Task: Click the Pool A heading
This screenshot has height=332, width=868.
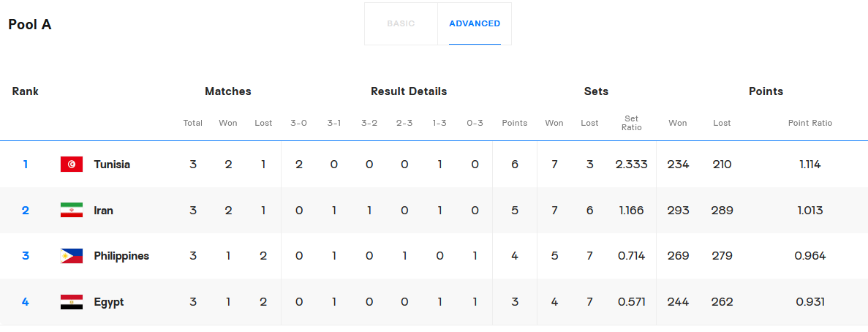Action: tap(30, 24)
